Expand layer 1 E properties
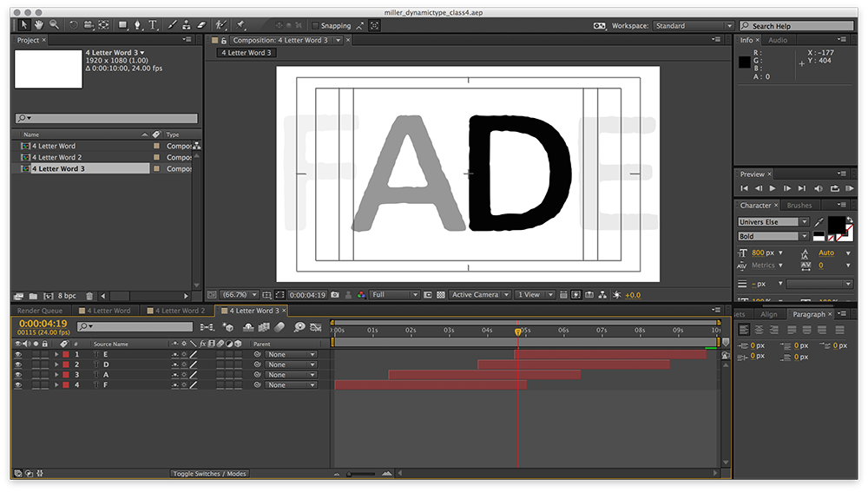The width and height of the screenshot is (868, 492). 56,354
